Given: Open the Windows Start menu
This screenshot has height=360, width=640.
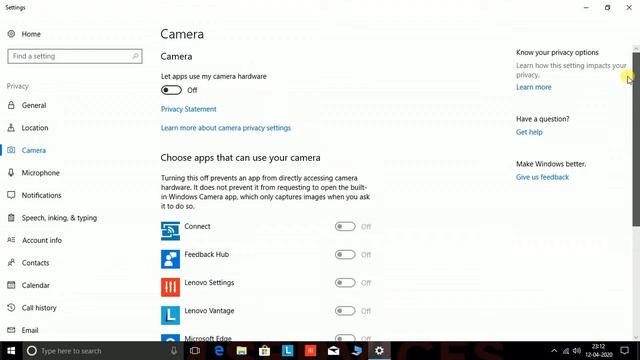Looking at the screenshot, I should click(11, 351).
